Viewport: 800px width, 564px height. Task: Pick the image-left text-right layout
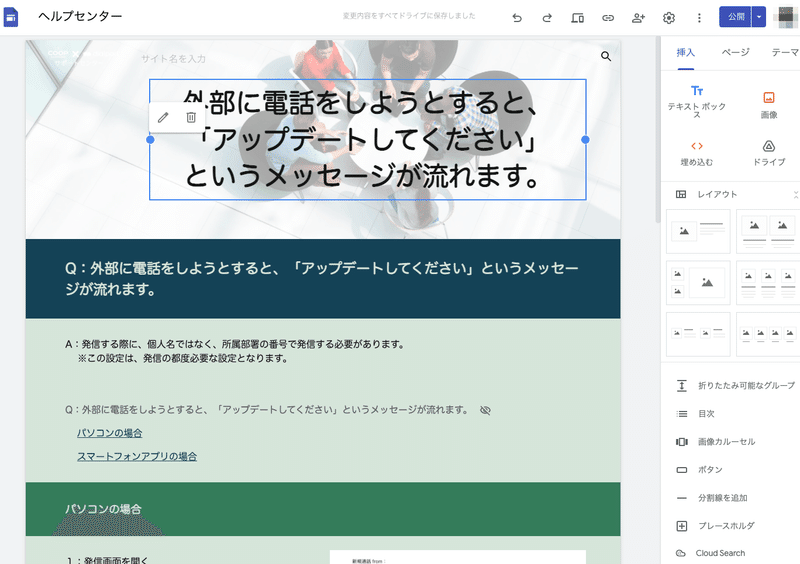698,231
